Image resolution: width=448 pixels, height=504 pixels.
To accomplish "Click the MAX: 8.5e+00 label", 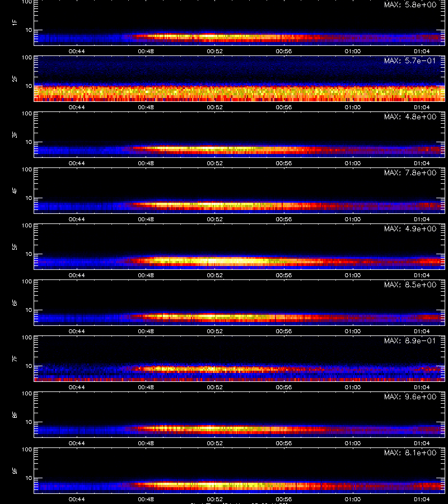I will [410, 284].
